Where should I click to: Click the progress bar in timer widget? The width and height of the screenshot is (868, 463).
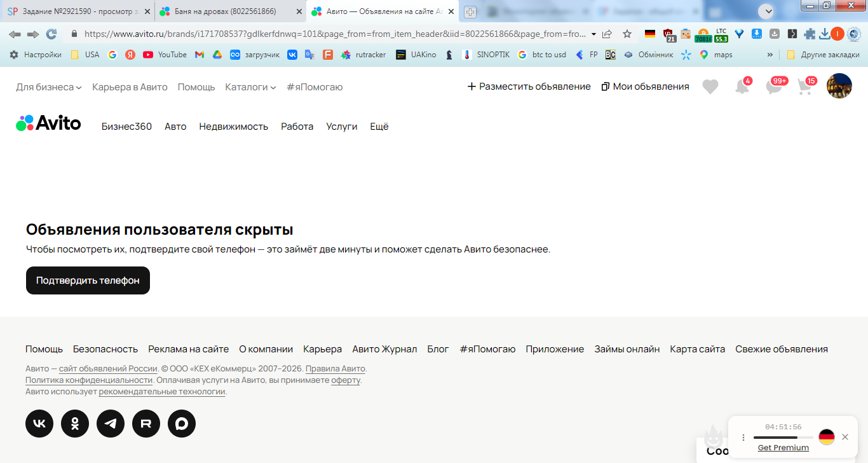783,438
